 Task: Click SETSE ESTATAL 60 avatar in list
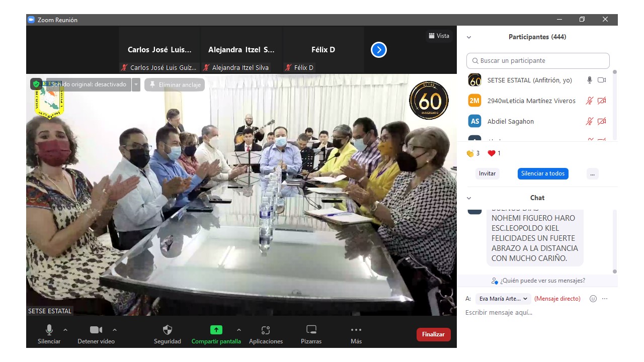(x=474, y=80)
